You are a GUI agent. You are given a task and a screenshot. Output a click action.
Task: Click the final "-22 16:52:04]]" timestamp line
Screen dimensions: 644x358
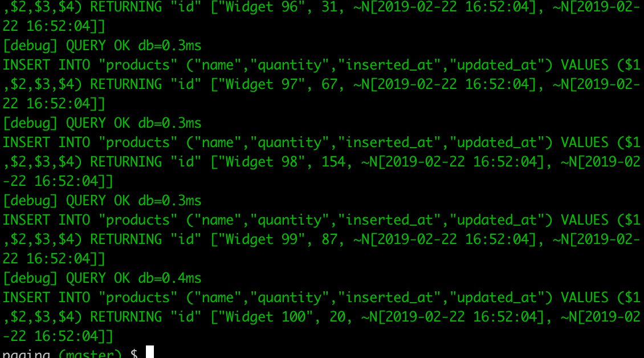tap(58, 336)
